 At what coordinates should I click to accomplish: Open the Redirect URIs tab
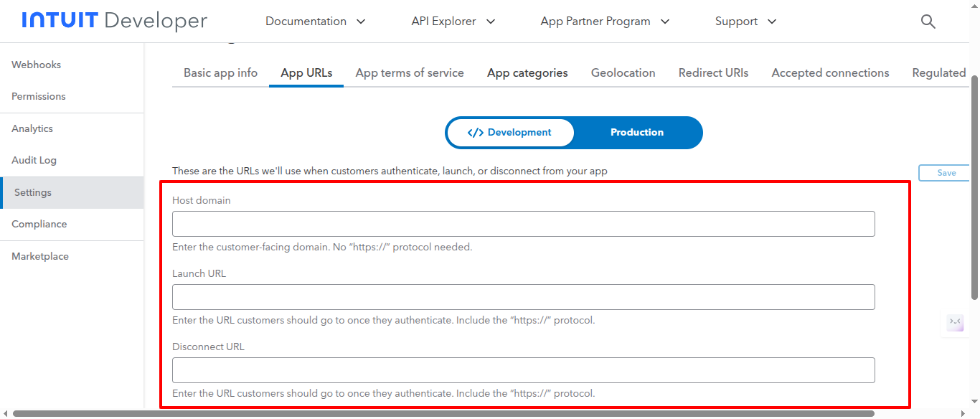coord(713,73)
